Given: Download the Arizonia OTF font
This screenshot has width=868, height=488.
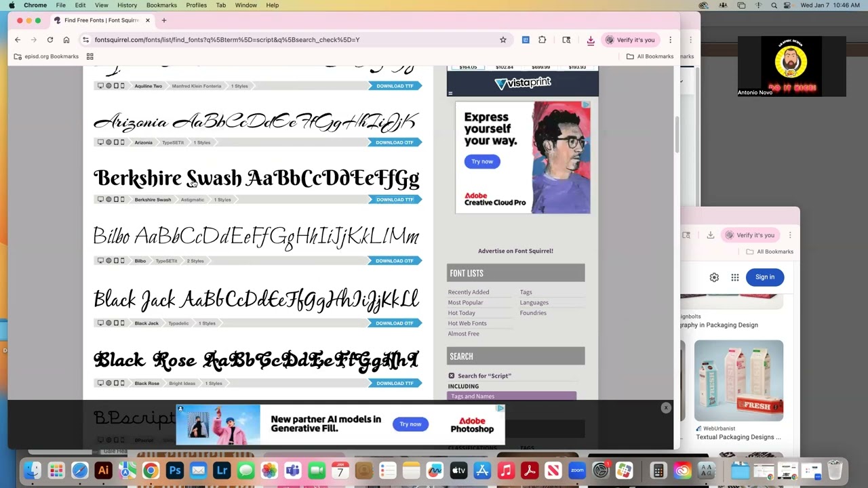Looking at the screenshot, I should pos(395,142).
